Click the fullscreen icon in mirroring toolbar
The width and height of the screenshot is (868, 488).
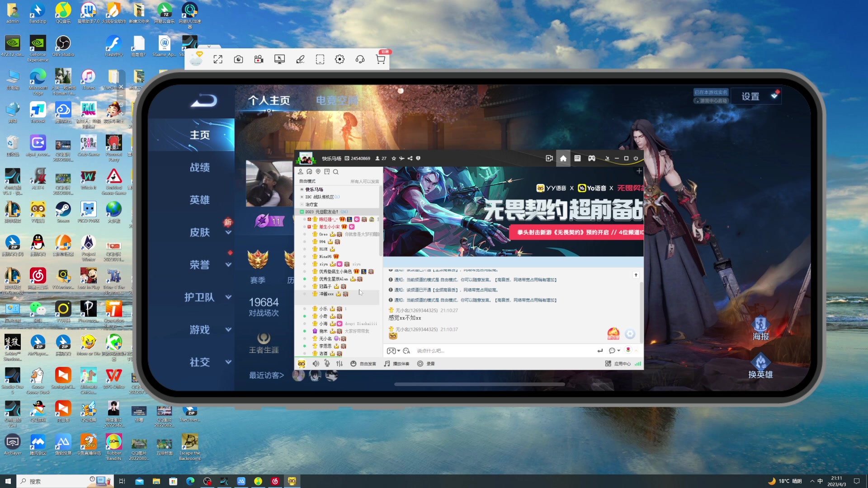click(x=218, y=59)
